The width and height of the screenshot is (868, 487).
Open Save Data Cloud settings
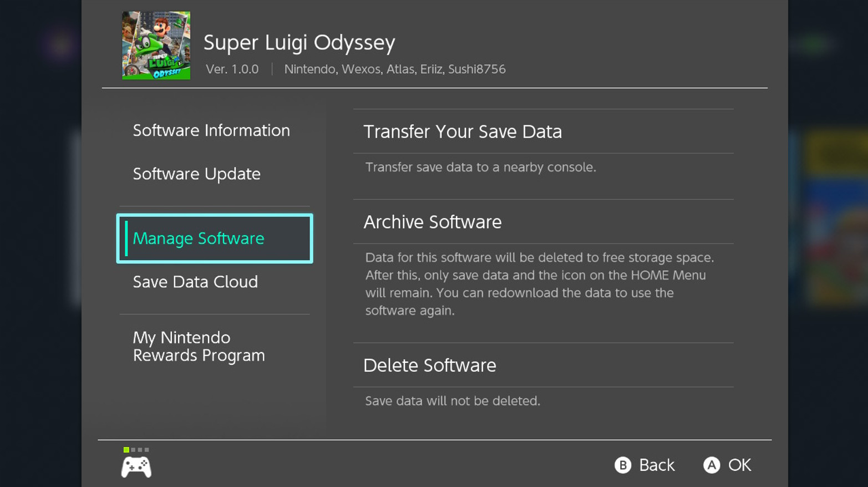click(195, 282)
